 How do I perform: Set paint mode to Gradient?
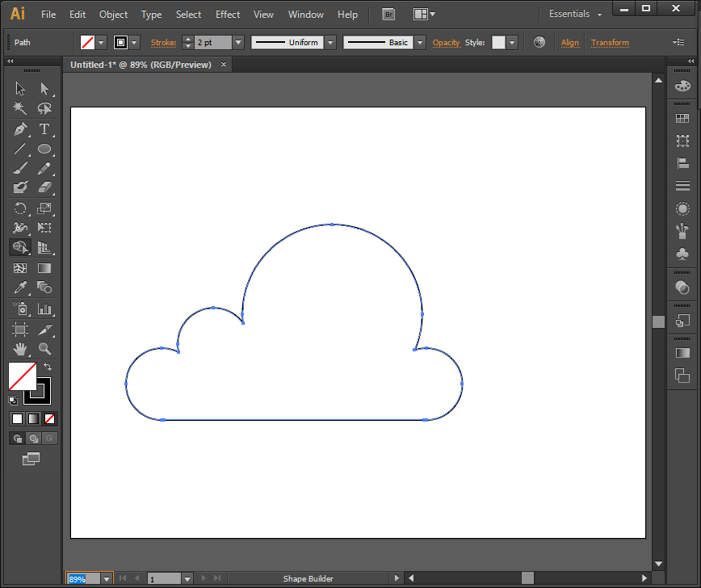coord(34,419)
